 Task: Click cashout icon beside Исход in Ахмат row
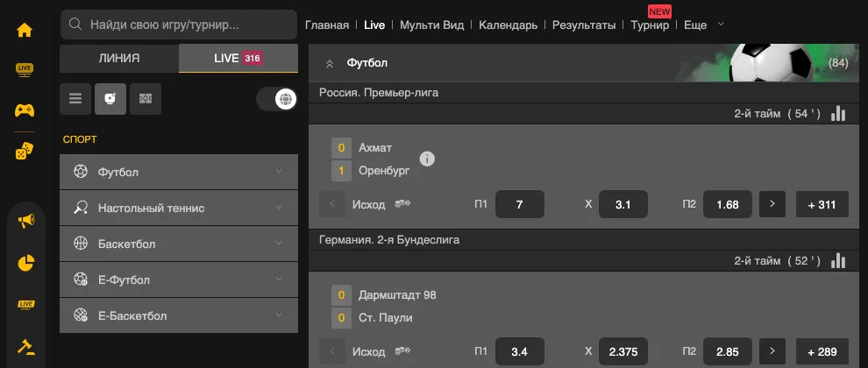coord(402,203)
